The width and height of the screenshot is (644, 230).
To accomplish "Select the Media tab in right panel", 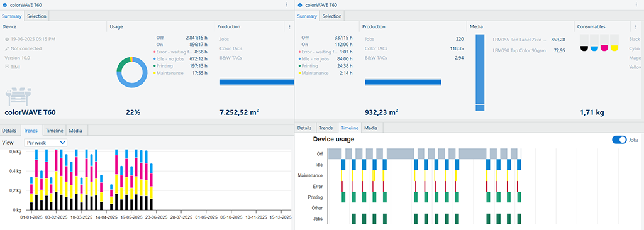I will click(370, 128).
